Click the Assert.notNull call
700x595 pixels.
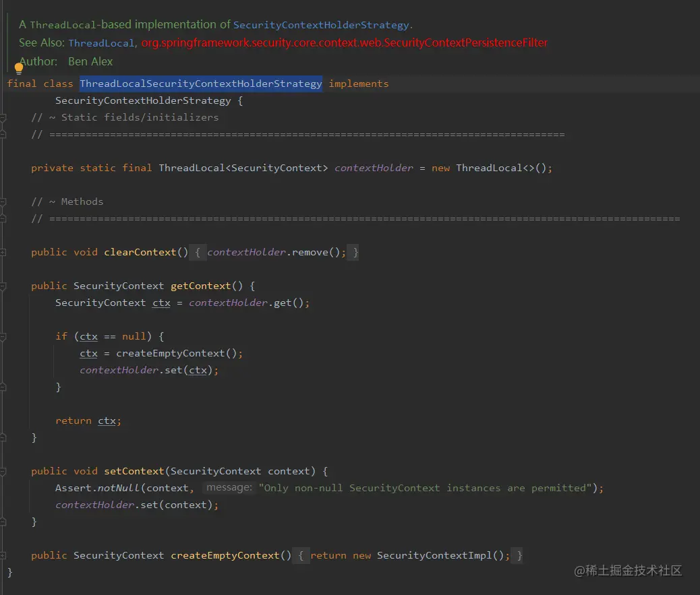coord(97,488)
